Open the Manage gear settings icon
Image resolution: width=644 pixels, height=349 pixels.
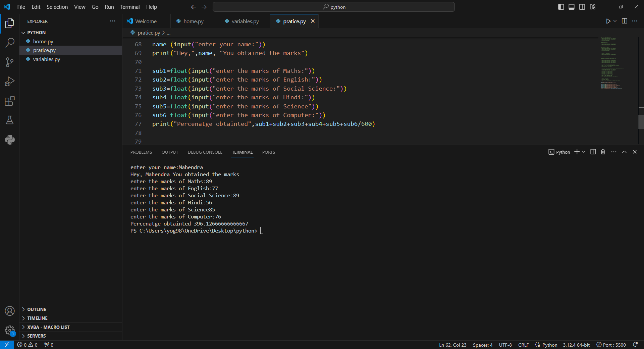(x=10, y=331)
